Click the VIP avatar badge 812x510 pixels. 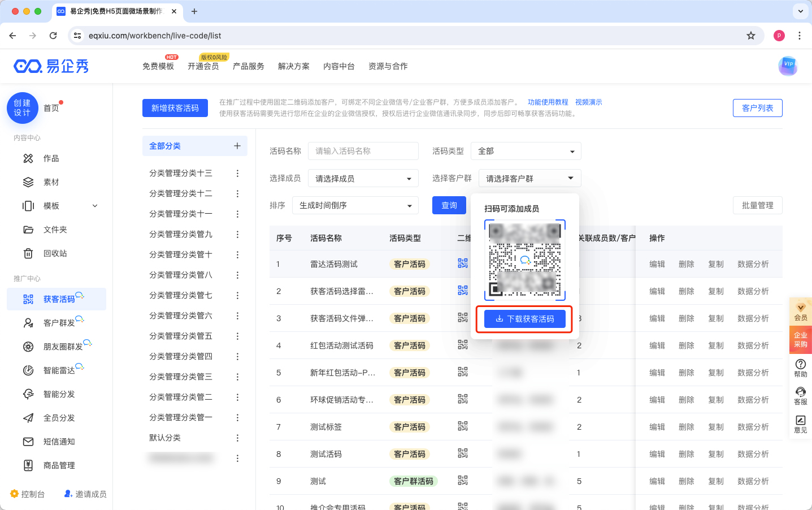[788, 66]
